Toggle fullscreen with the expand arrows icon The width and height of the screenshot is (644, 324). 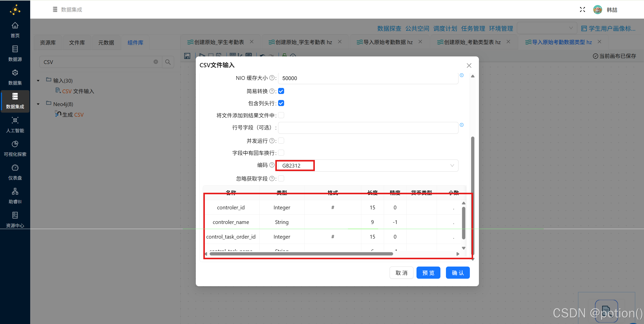582,10
